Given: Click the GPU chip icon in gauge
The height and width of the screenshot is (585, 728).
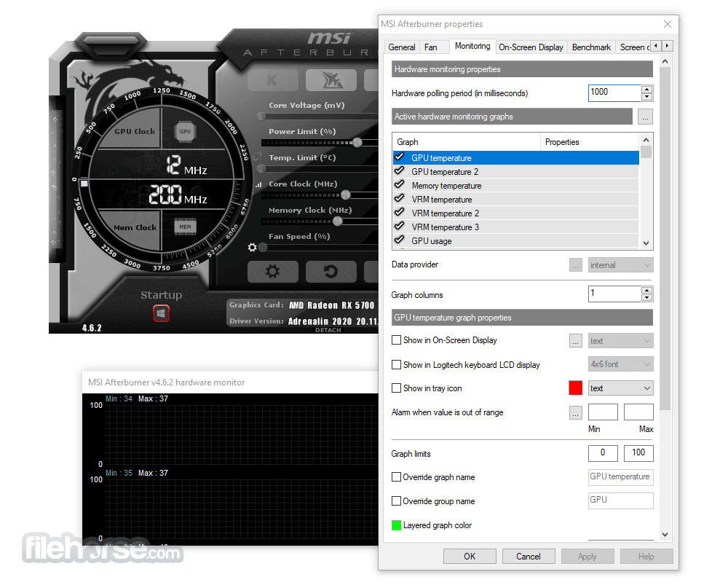Looking at the screenshot, I should point(185,131).
